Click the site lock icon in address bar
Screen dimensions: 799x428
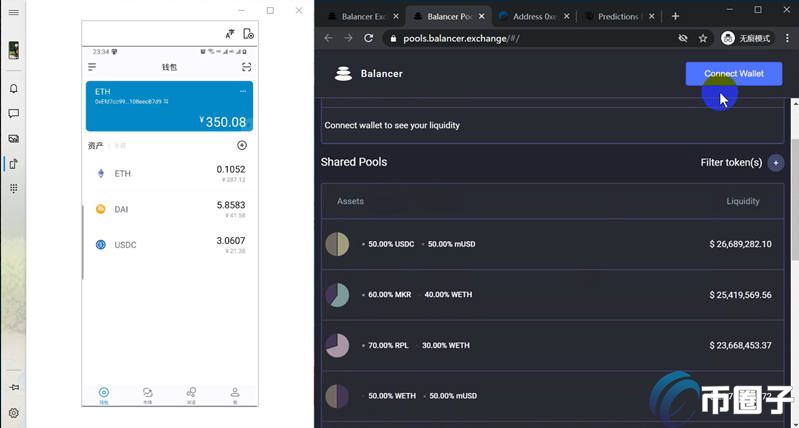[392, 39]
